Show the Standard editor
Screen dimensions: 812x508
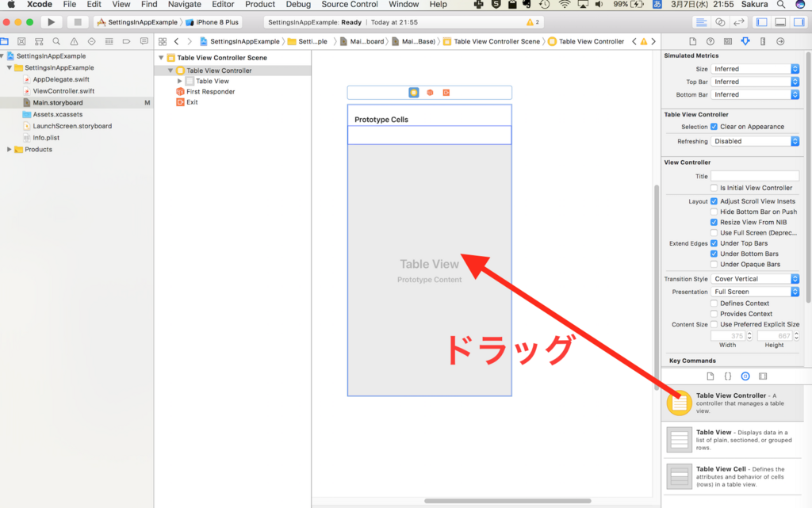point(701,22)
